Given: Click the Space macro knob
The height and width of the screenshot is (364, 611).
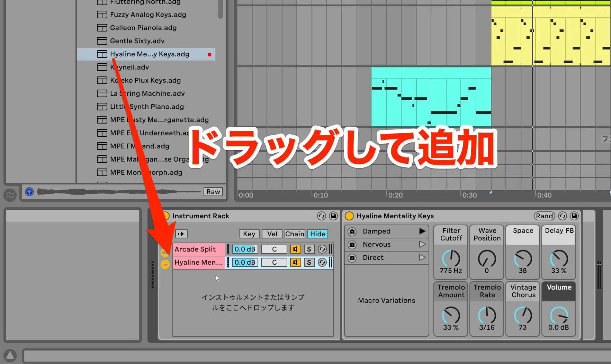Looking at the screenshot, I should [x=523, y=258].
